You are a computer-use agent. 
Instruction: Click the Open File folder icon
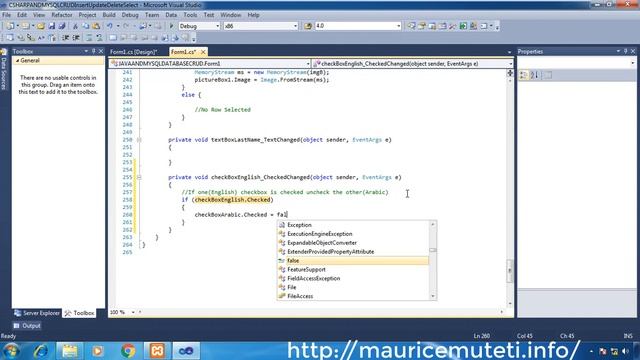[41, 26]
